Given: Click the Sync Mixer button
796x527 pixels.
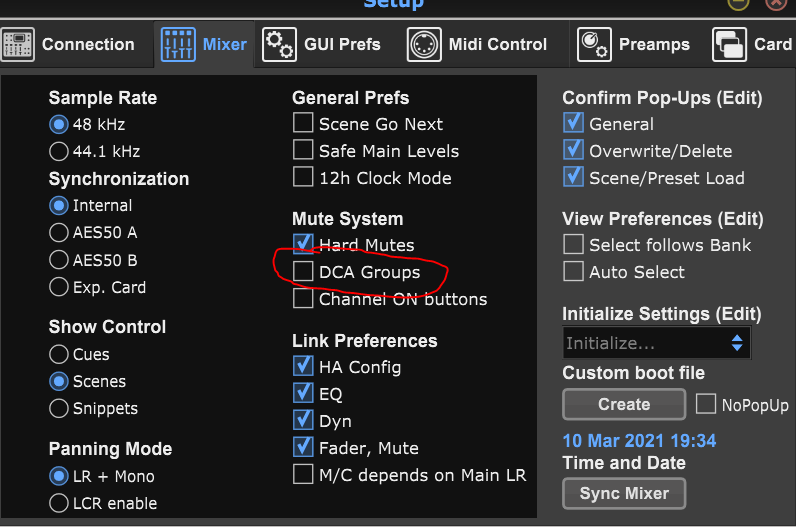Looking at the screenshot, I should click(624, 493).
